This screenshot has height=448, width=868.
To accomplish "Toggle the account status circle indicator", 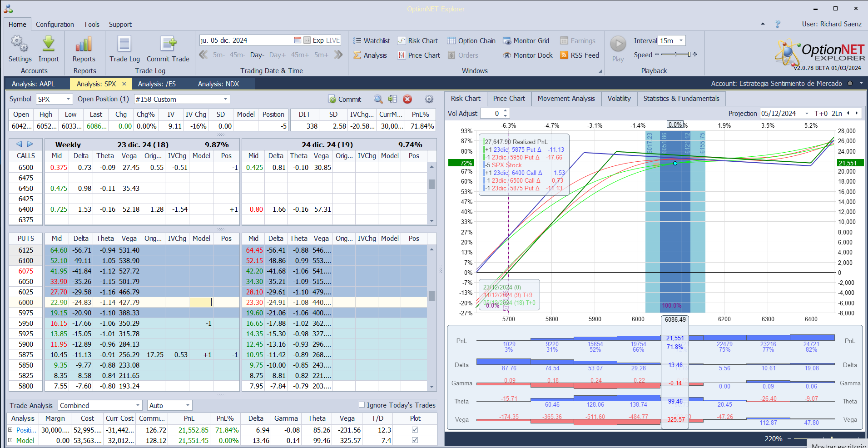I will click(849, 84).
